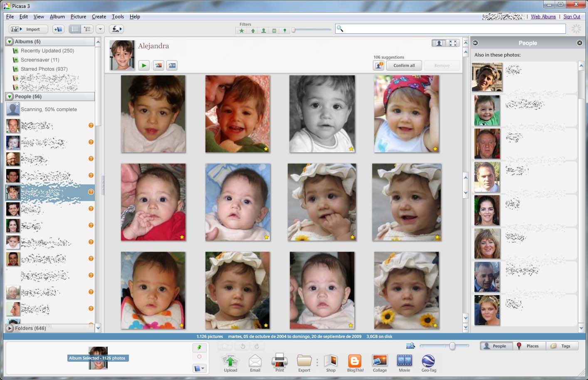The image size is (588, 380).
Task: Expand the Folders (646) section
Action: 9,328
